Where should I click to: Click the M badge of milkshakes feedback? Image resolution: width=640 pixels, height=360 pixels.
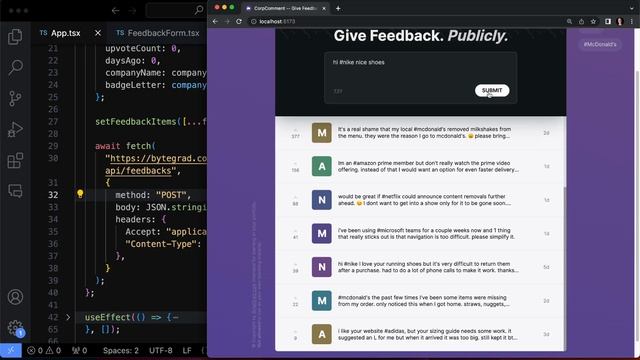(x=322, y=133)
